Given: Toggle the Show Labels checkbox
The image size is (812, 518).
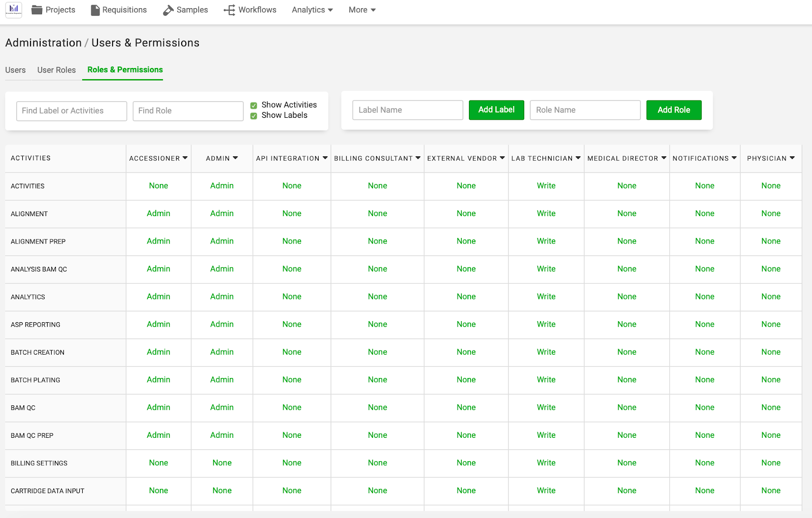Looking at the screenshot, I should pyautogui.click(x=254, y=115).
